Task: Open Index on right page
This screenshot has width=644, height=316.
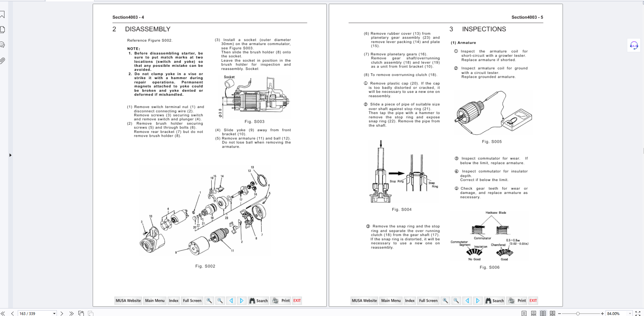Action: pos(410,301)
